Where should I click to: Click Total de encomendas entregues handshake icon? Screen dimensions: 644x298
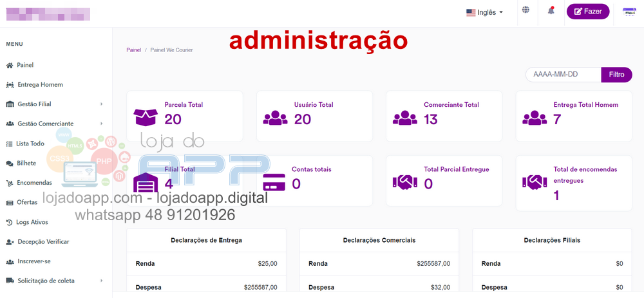pos(535,182)
